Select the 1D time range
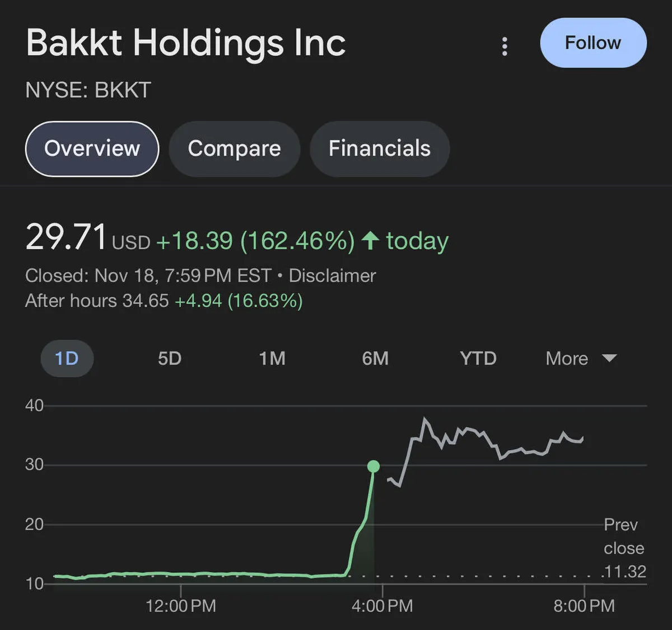The height and width of the screenshot is (630, 672). point(67,358)
